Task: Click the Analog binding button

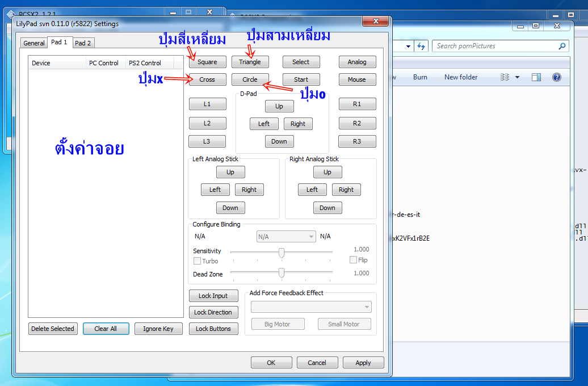Action: (357, 62)
